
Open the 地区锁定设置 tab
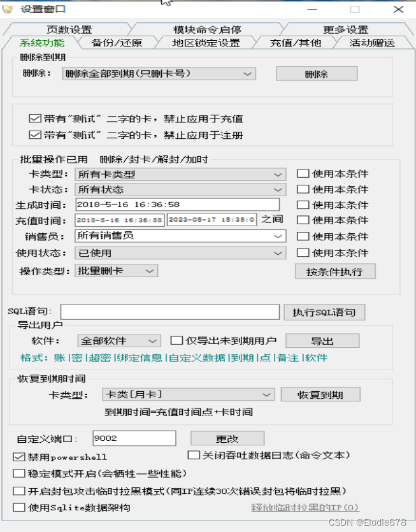pos(206,43)
